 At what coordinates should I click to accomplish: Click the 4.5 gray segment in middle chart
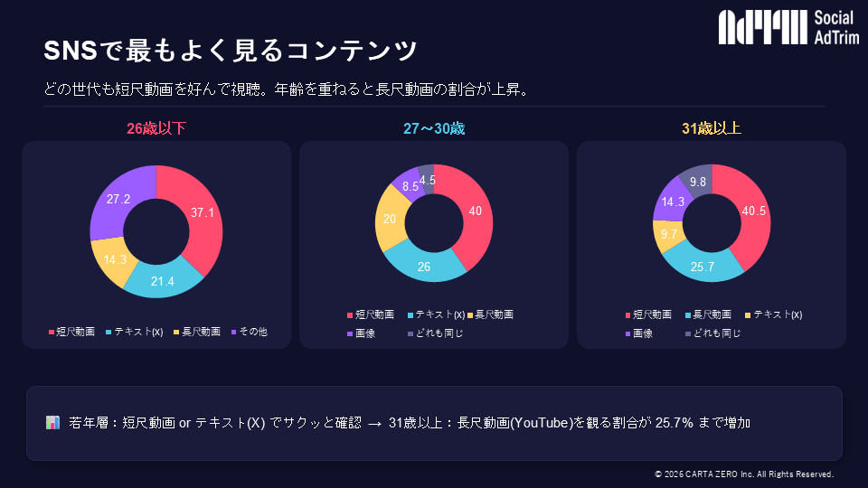tap(427, 179)
